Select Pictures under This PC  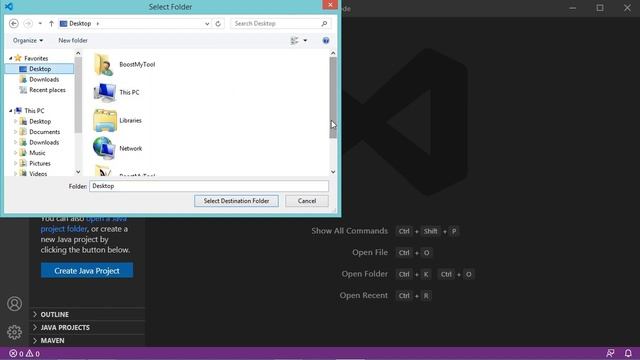[x=40, y=163]
